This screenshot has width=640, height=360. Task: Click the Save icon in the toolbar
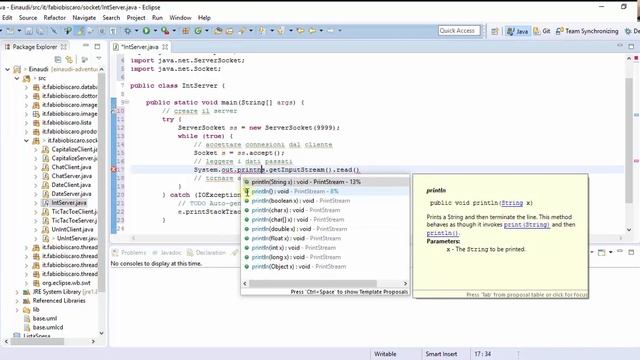pyautogui.click(x=29, y=31)
